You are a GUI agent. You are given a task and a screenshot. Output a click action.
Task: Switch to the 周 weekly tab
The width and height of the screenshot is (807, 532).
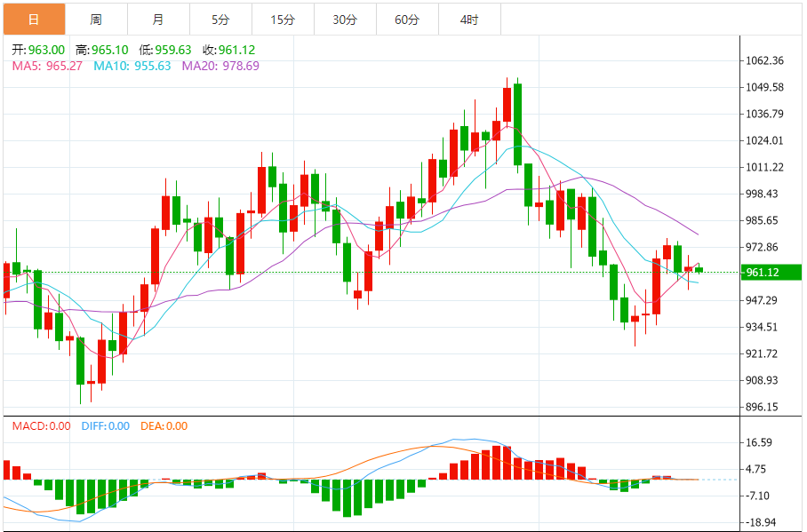coord(96,20)
